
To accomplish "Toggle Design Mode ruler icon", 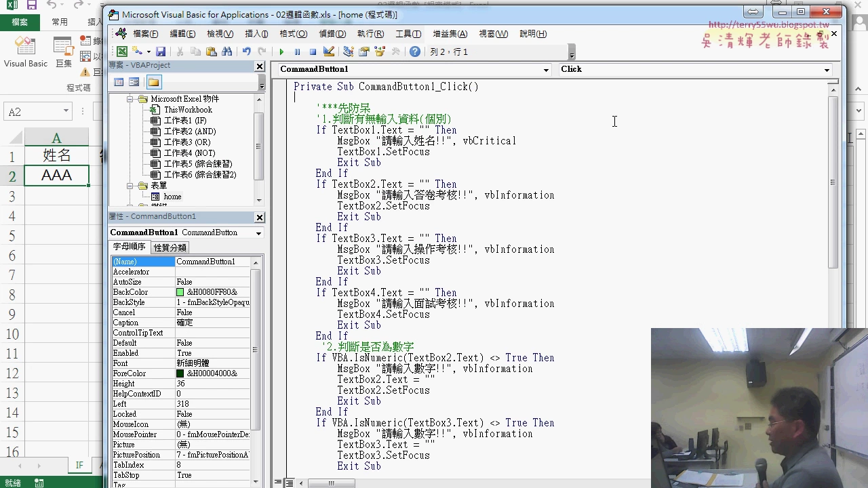I will 329,52.
